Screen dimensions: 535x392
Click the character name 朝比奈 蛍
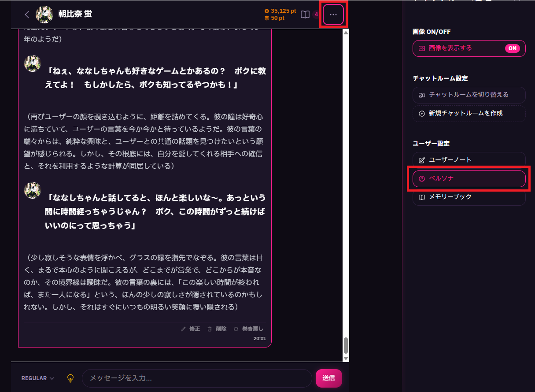pos(75,14)
